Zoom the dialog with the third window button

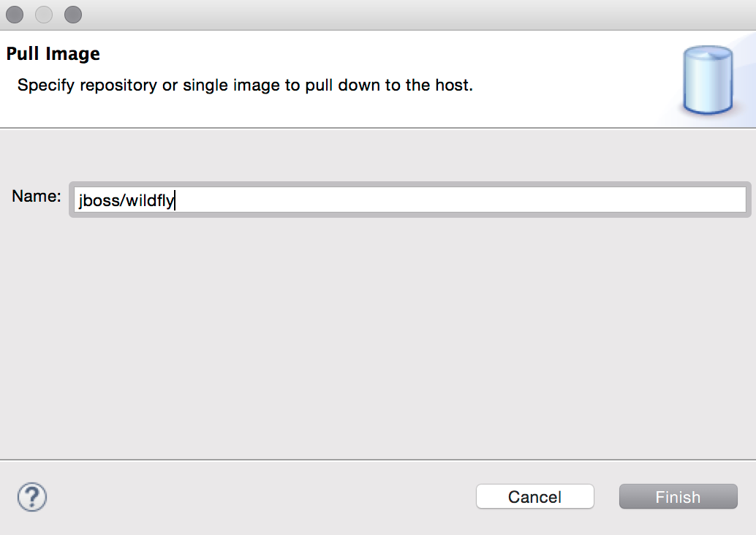(x=73, y=15)
